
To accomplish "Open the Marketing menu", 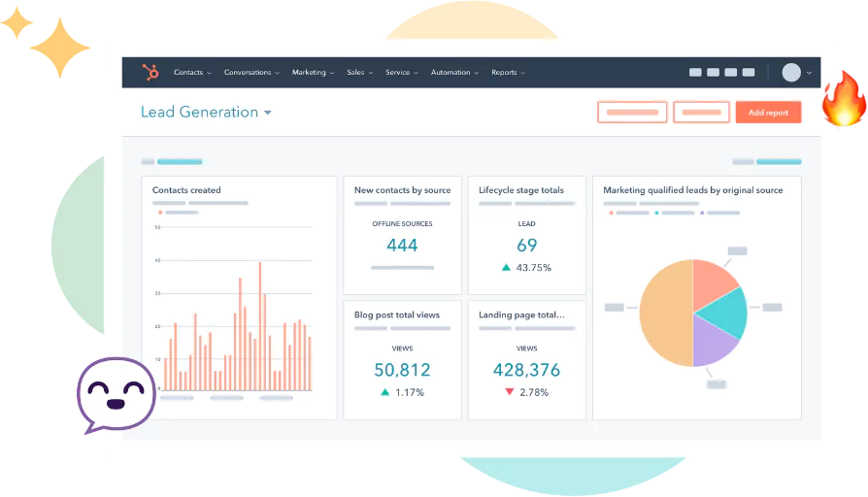I will [x=313, y=73].
